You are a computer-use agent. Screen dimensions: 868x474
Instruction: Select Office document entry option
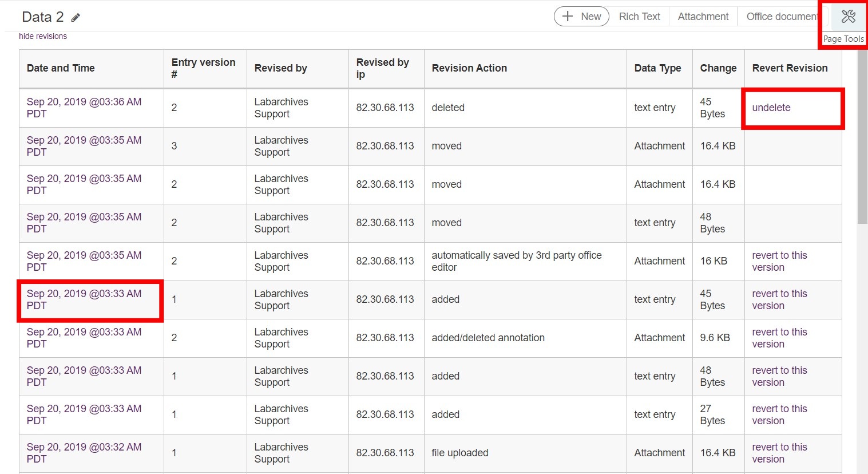781,17
